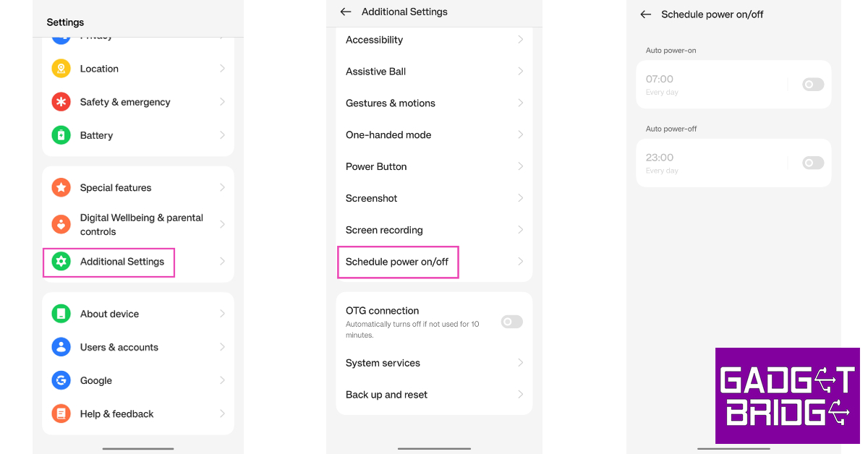Toggle the OTG connection switch
This screenshot has width=868, height=454.
tap(511, 322)
